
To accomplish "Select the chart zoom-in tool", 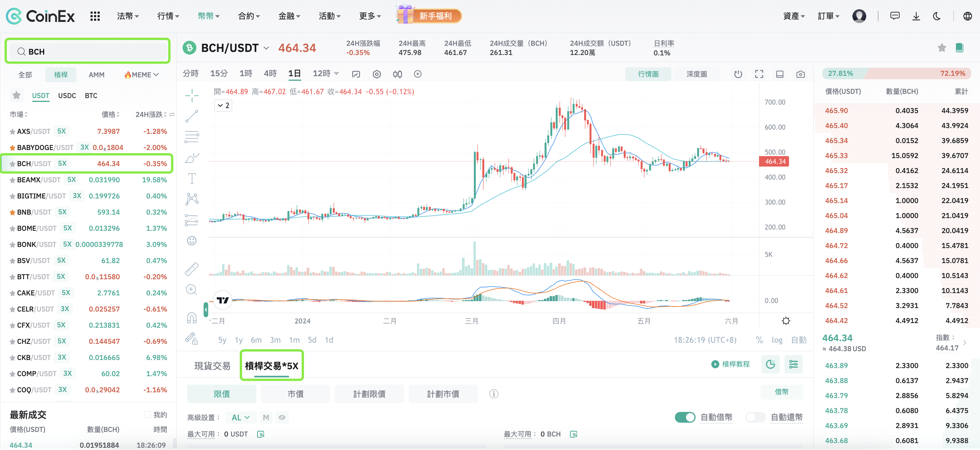I will pyautogui.click(x=191, y=290).
